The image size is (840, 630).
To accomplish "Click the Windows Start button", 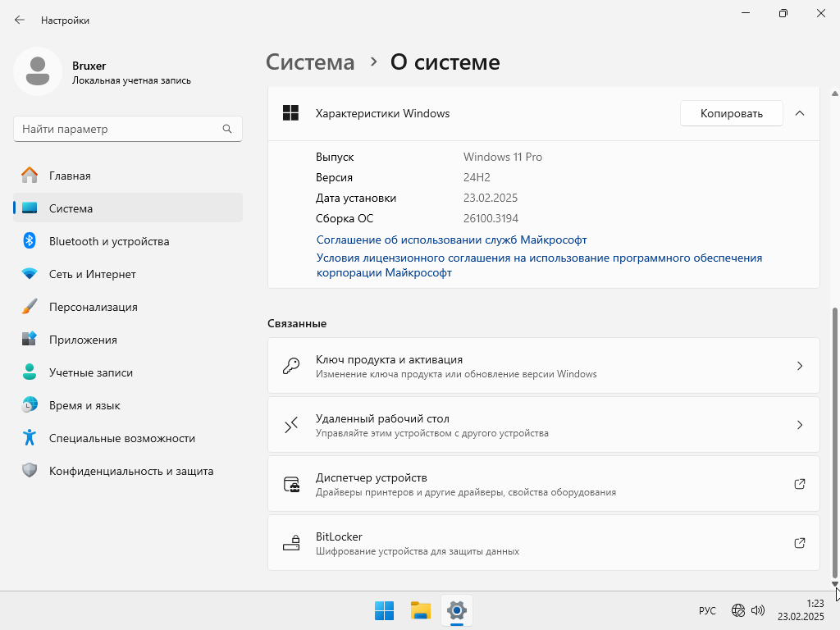I will [x=384, y=610].
